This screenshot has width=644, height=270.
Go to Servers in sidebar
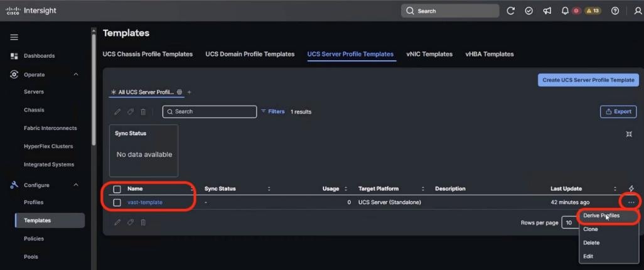pos(34,92)
